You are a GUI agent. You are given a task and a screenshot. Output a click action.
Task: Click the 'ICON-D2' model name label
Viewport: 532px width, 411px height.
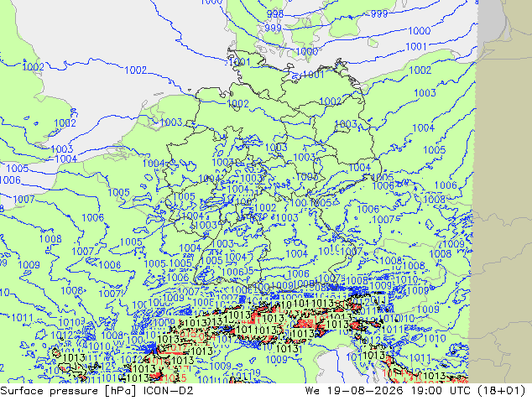[x=169, y=391]
